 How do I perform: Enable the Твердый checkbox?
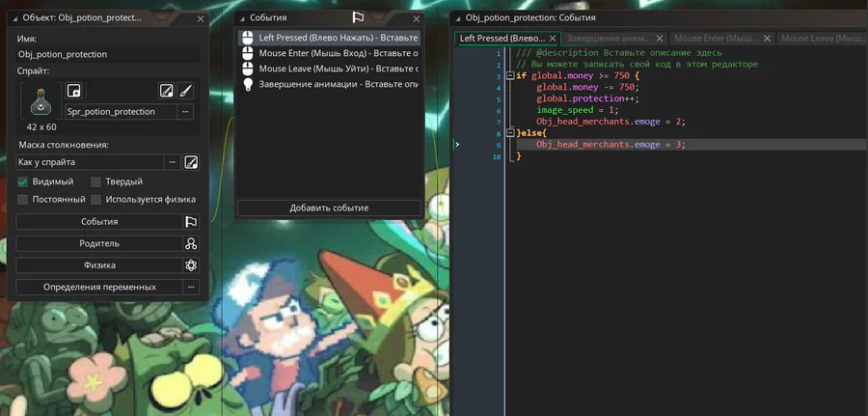(95, 181)
